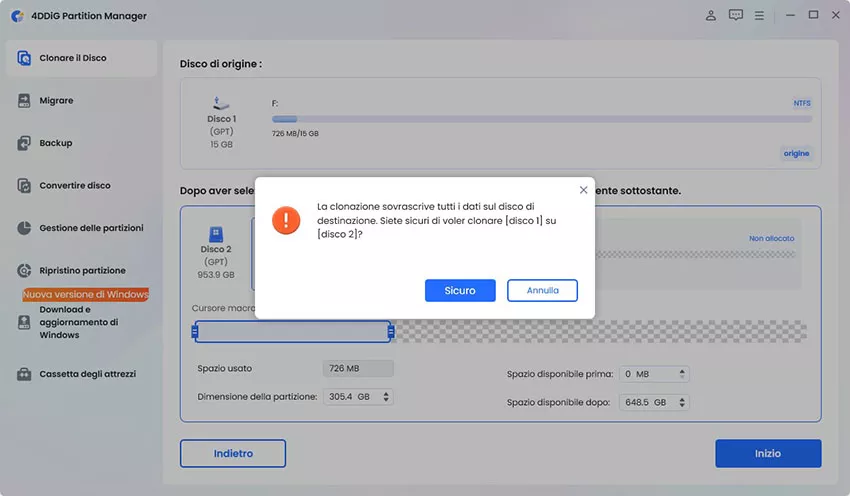Open the Spazio disponibile dopo unit dropdown

tap(682, 402)
